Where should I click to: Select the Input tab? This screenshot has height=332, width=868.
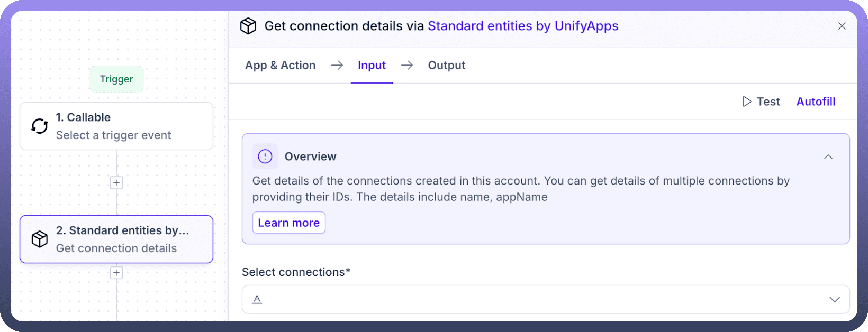click(x=372, y=65)
